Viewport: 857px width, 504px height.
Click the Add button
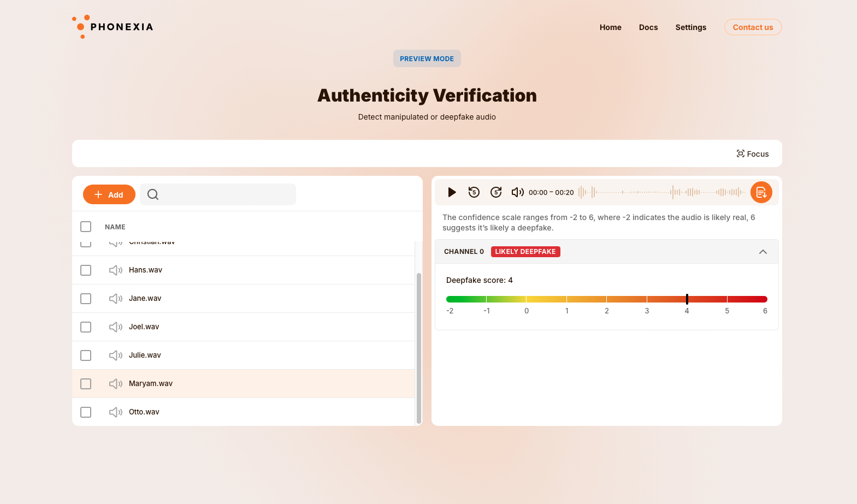tap(109, 194)
